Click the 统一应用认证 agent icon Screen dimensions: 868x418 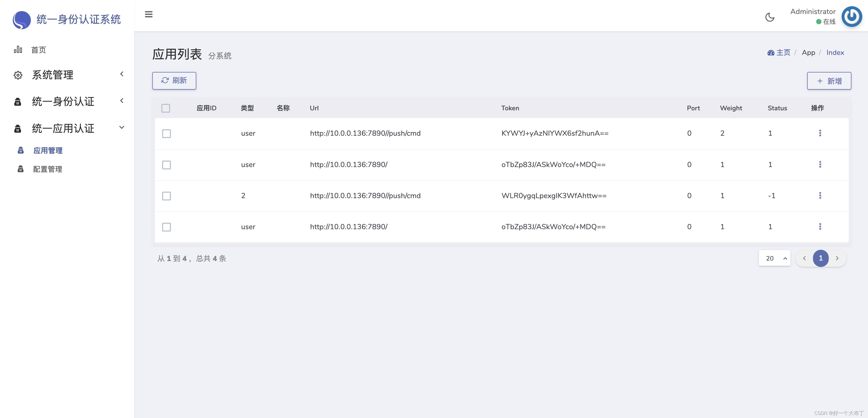pos(18,128)
